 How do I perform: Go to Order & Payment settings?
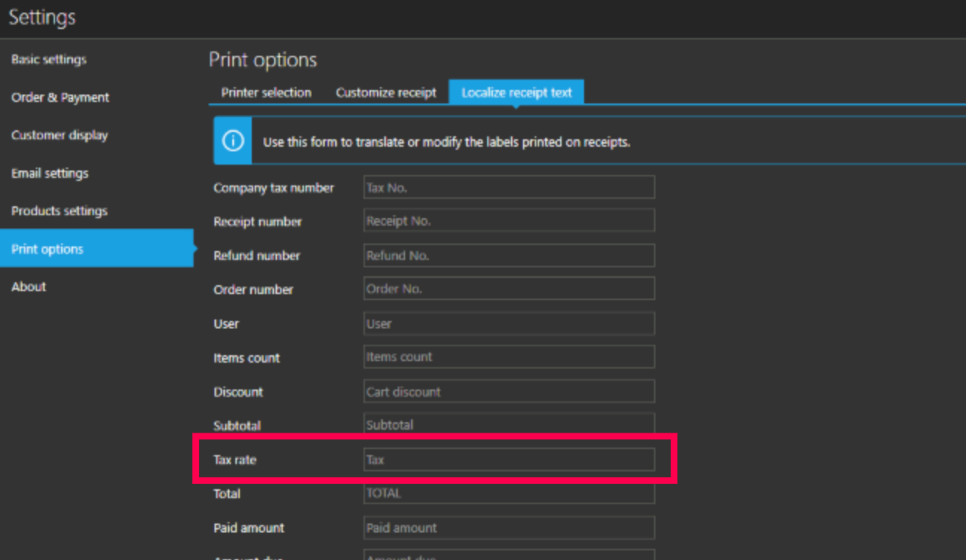pos(60,98)
